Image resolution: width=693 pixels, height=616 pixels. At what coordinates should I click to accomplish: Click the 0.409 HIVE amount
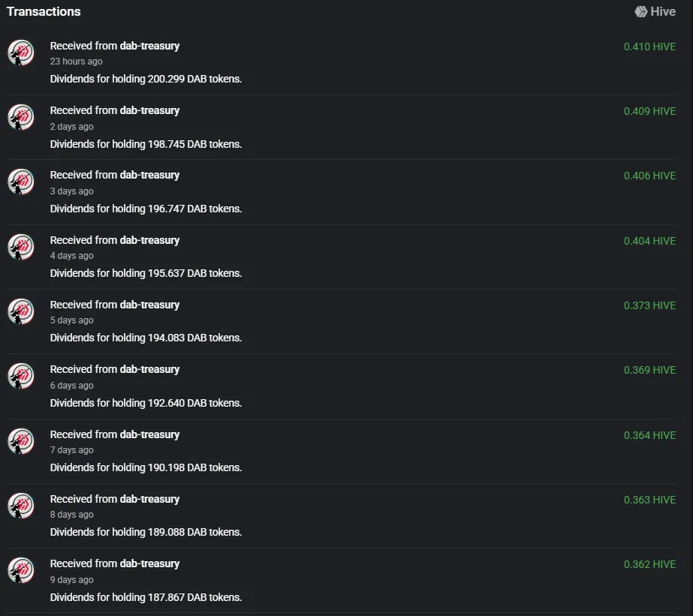[649, 111]
